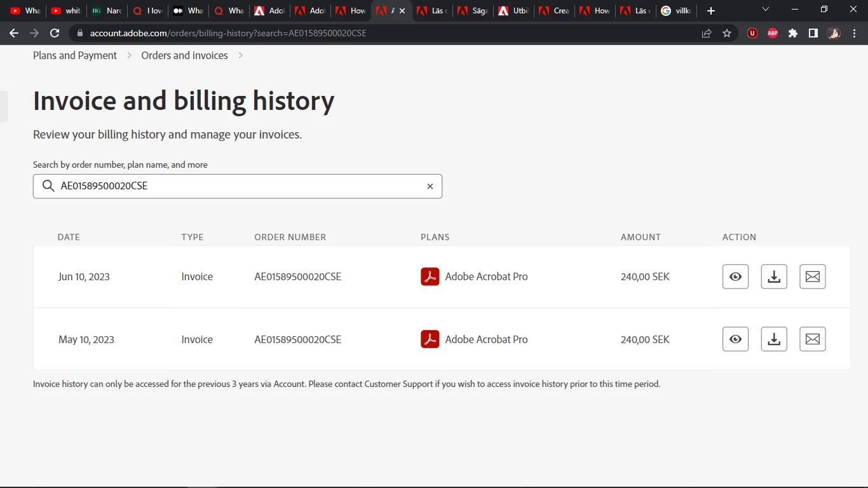Reload the billing history page
The width and height of the screenshot is (868, 488).
(55, 33)
